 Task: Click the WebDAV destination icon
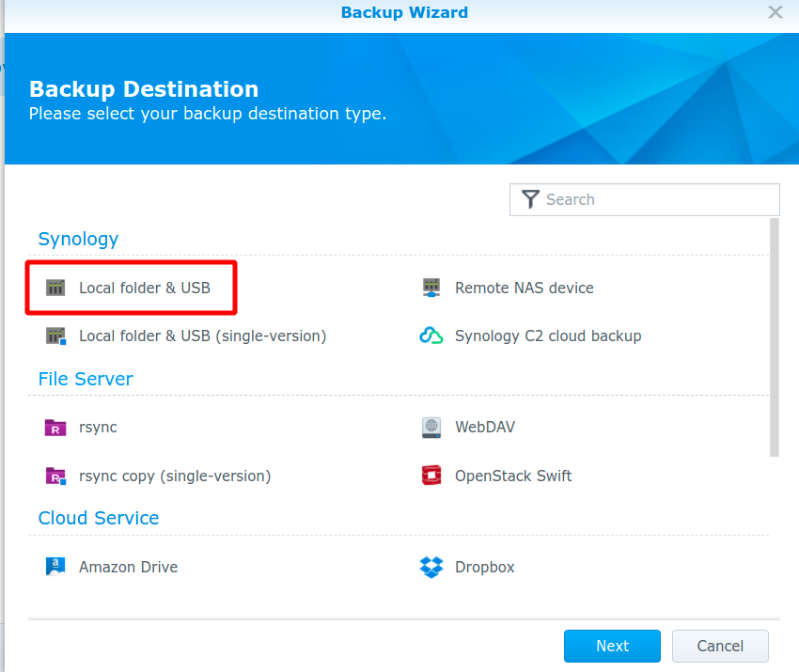[x=431, y=427]
